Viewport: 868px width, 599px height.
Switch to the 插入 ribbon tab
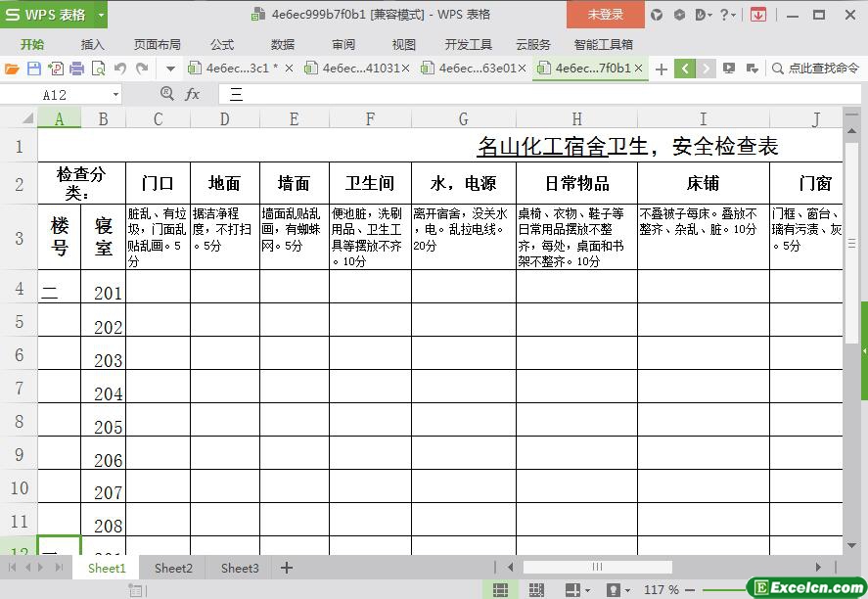[92, 45]
